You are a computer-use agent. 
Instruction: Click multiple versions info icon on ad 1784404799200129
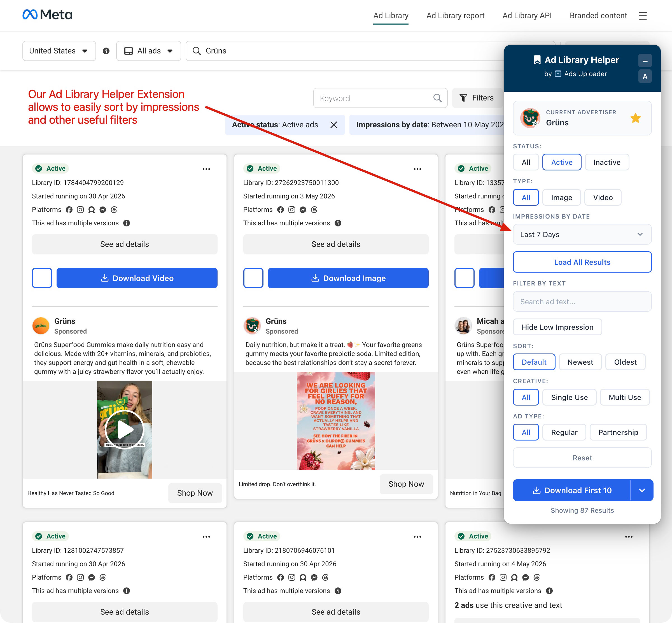click(127, 223)
